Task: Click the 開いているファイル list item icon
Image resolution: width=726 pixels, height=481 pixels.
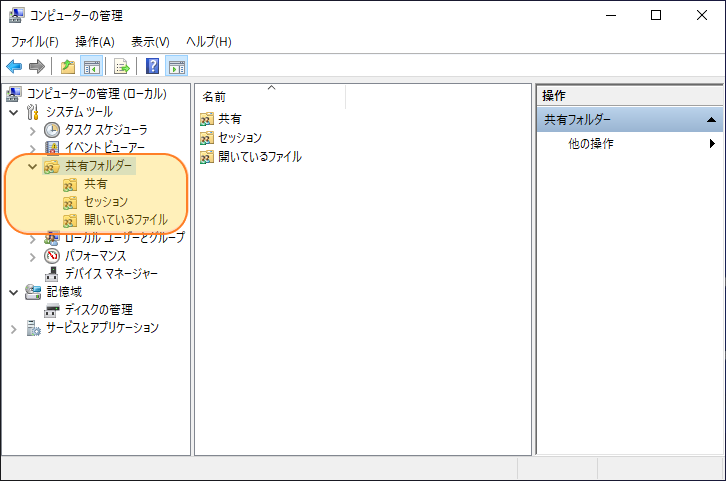Action: (x=207, y=157)
